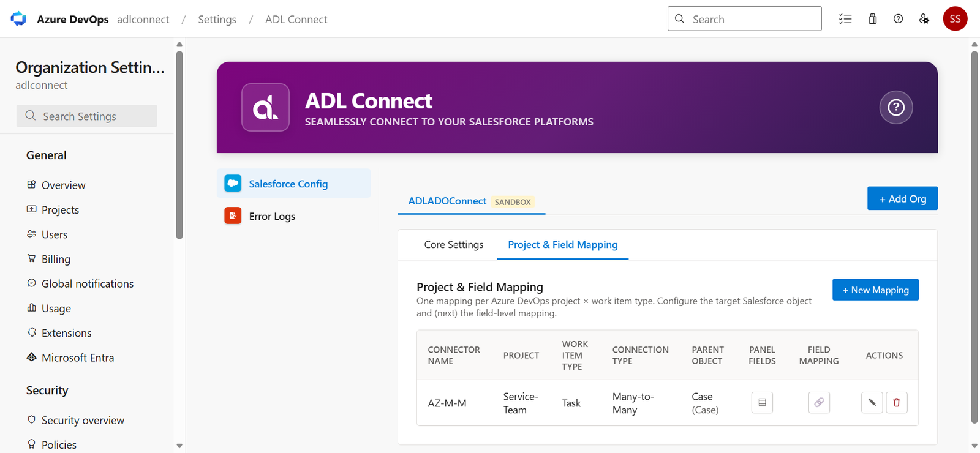Click the Overview icon in sidebar
Screen dimensions: 980x453
point(31,184)
